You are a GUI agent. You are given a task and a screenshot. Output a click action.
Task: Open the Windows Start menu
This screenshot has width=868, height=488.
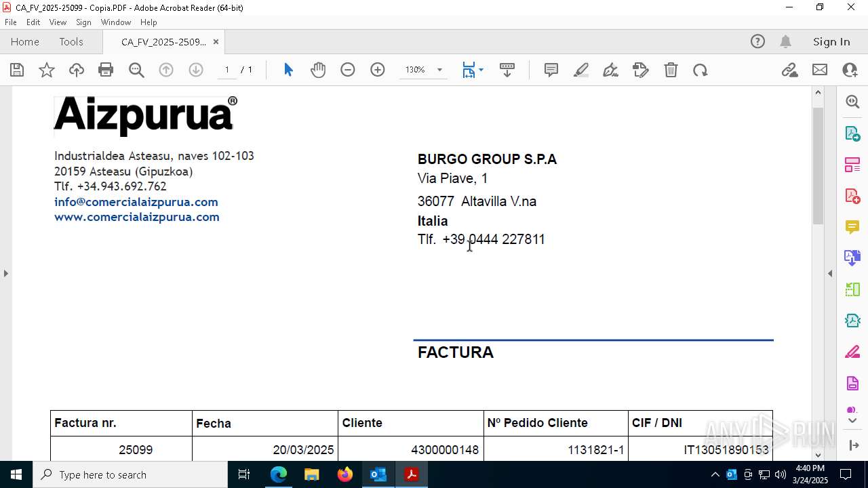[x=16, y=474]
